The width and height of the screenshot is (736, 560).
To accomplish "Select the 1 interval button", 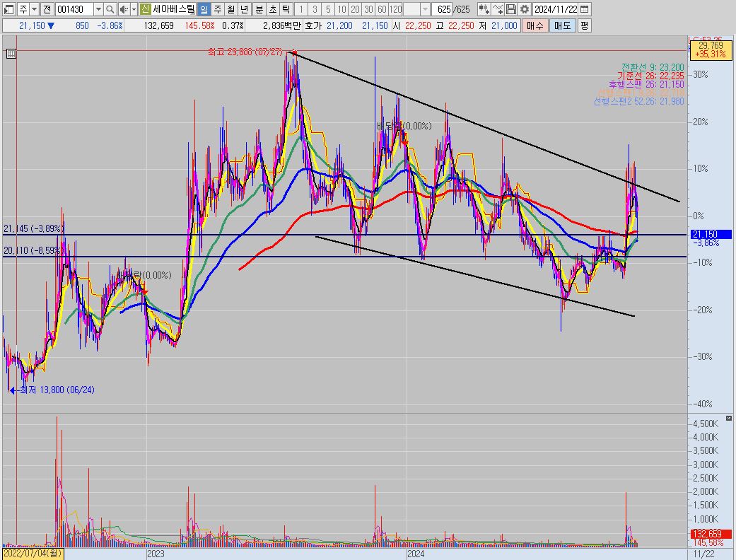I will (x=301, y=9).
